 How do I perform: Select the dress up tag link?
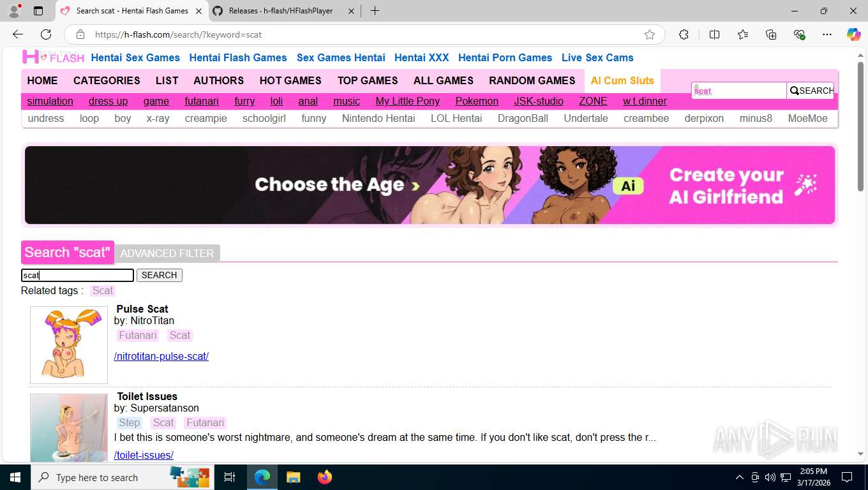[x=108, y=101]
